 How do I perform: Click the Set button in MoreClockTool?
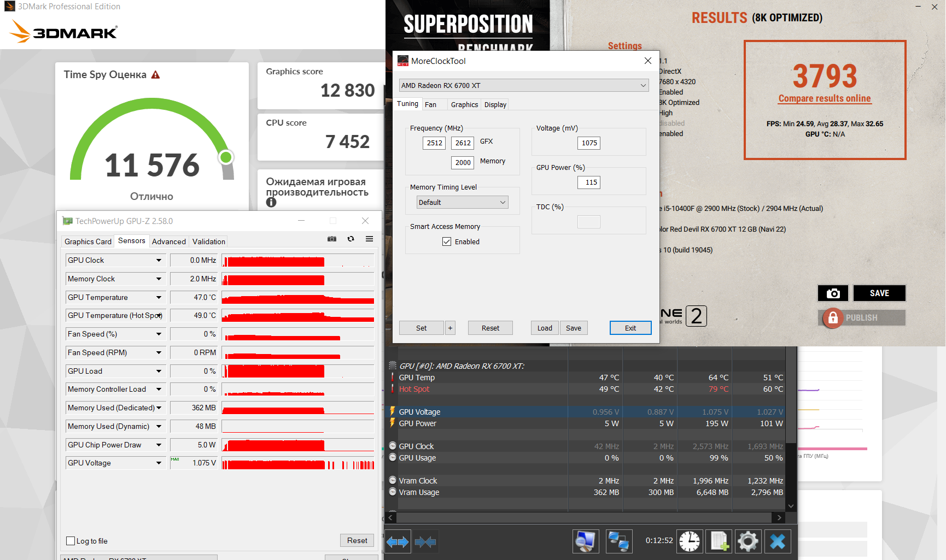coord(422,328)
